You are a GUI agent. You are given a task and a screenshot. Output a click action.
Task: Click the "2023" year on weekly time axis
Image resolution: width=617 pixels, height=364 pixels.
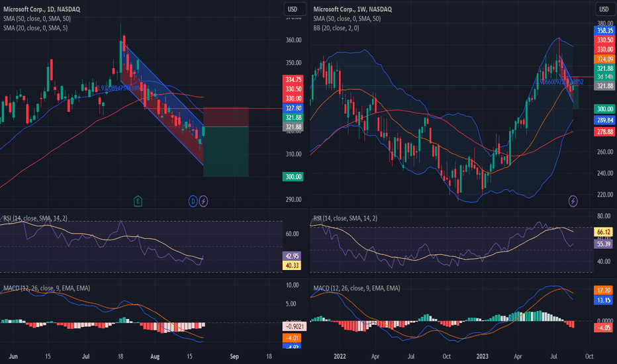point(482,356)
